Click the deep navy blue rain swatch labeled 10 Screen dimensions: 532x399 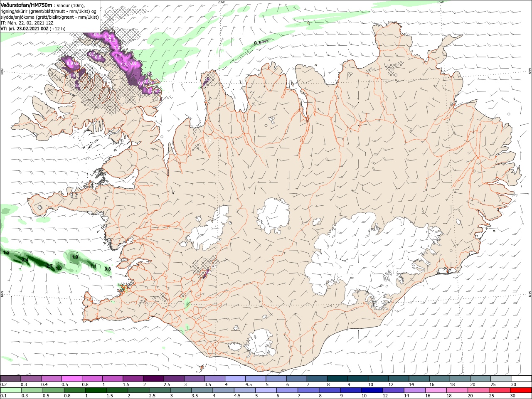click(371, 390)
